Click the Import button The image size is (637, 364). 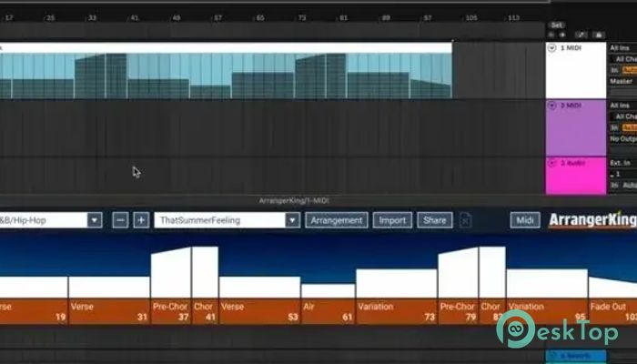click(x=392, y=220)
